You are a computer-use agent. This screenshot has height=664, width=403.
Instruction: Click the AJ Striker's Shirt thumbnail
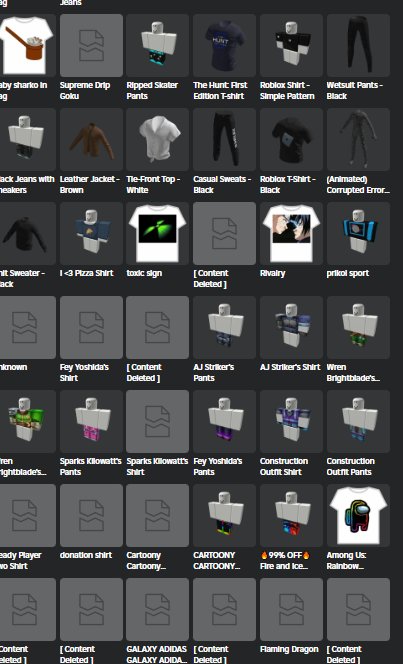coord(291,327)
